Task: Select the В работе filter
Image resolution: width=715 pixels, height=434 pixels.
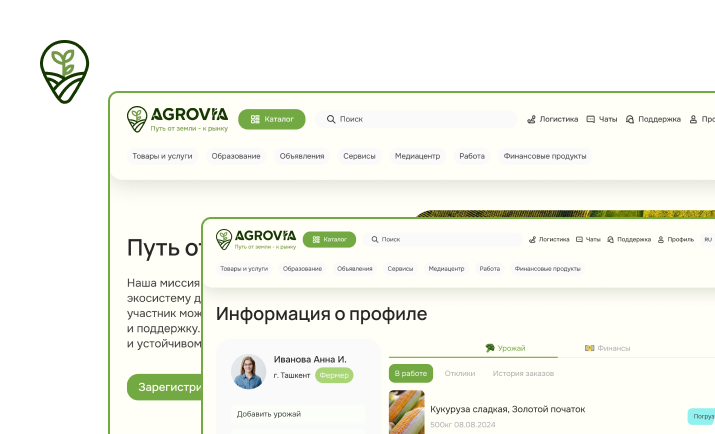Action: (x=411, y=373)
